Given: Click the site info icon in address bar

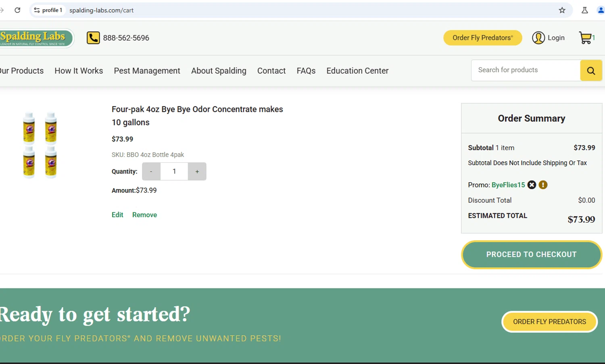Looking at the screenshot, I should pyautogui.click(x=37, y=10).
